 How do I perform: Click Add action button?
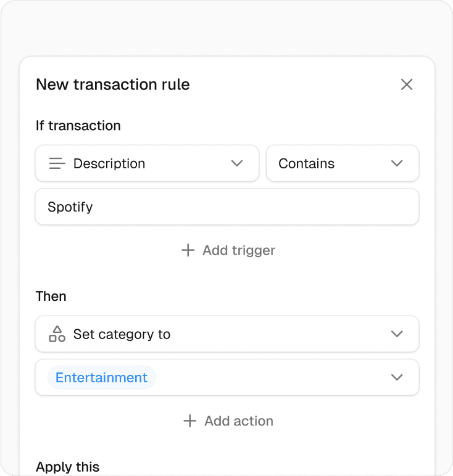(228, 421)
